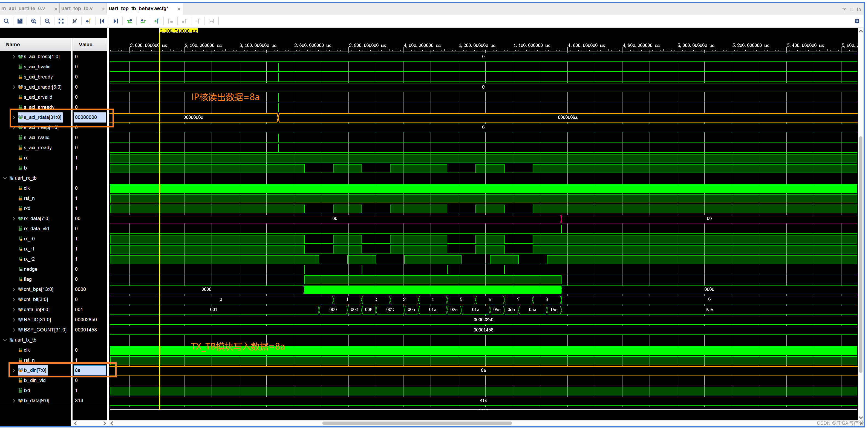Close the uart_top_tb_behav.wcfg tab
Image resolution: width=868 pixels, height=428 pixels.
click(179, 9)
